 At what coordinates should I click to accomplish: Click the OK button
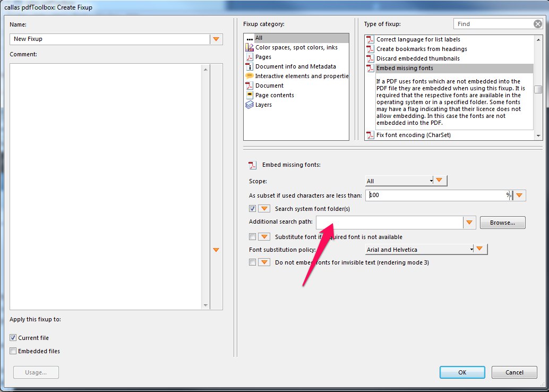[x=462, y=372]
